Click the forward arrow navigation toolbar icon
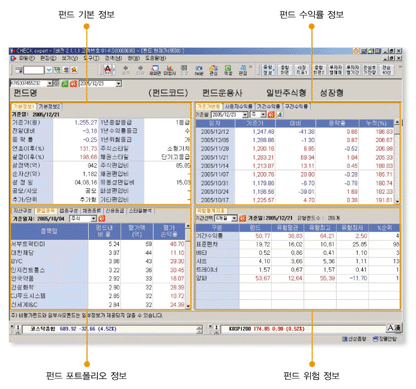The width and height of the screenshot is (416, 389). (140, 69)
